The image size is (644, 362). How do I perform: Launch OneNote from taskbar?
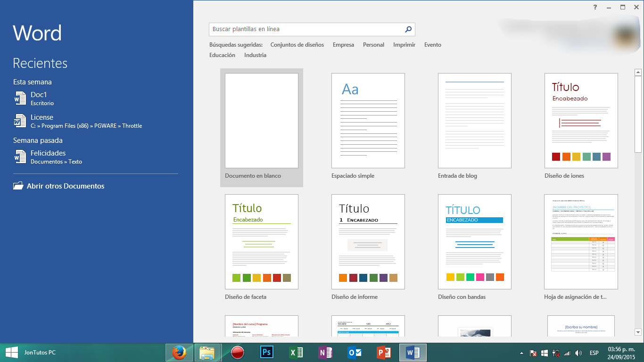[x=325, y=352]
